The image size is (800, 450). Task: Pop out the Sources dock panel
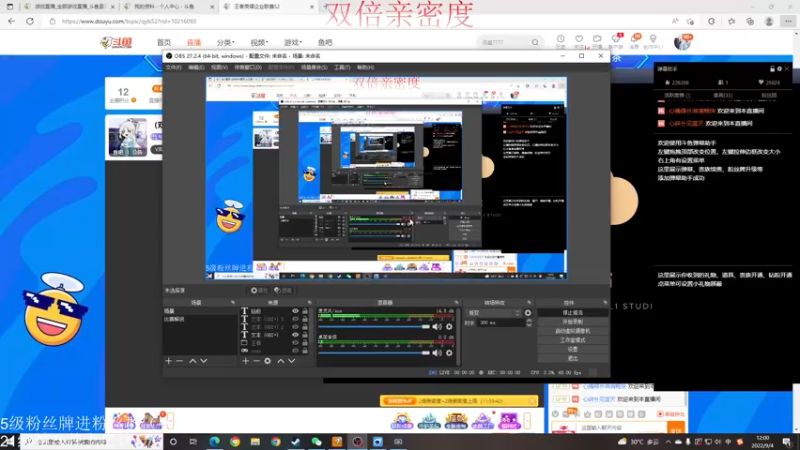[x=309, y=303]
